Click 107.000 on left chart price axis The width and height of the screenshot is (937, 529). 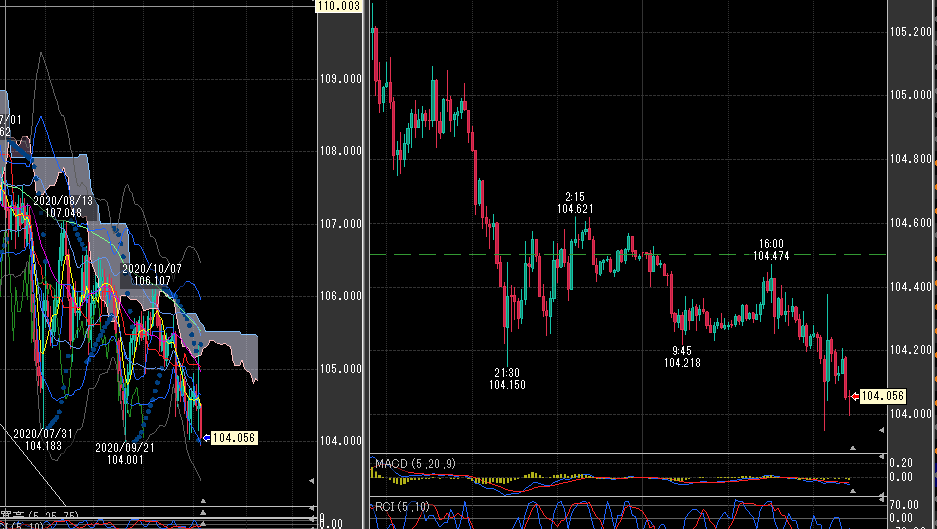341,224
